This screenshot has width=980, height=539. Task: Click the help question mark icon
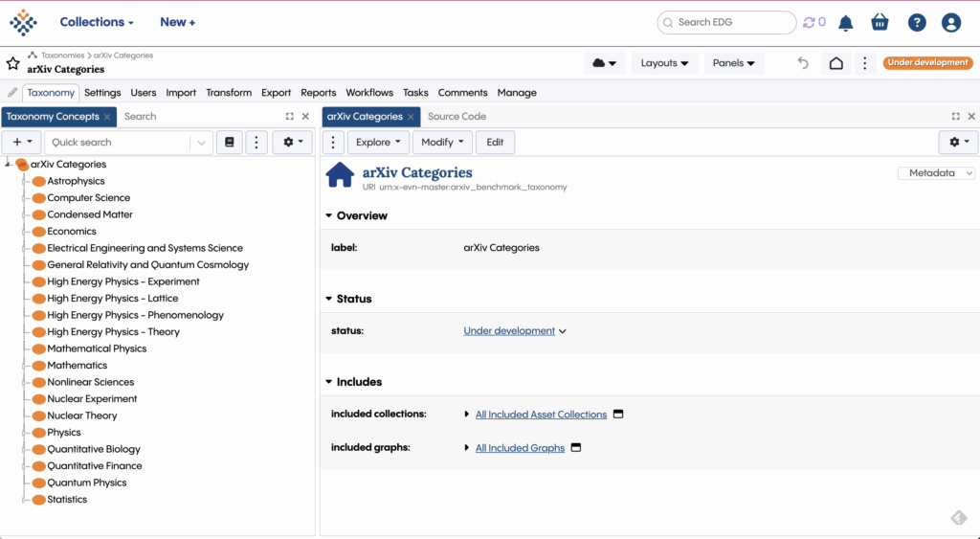(x=917, y=23)
